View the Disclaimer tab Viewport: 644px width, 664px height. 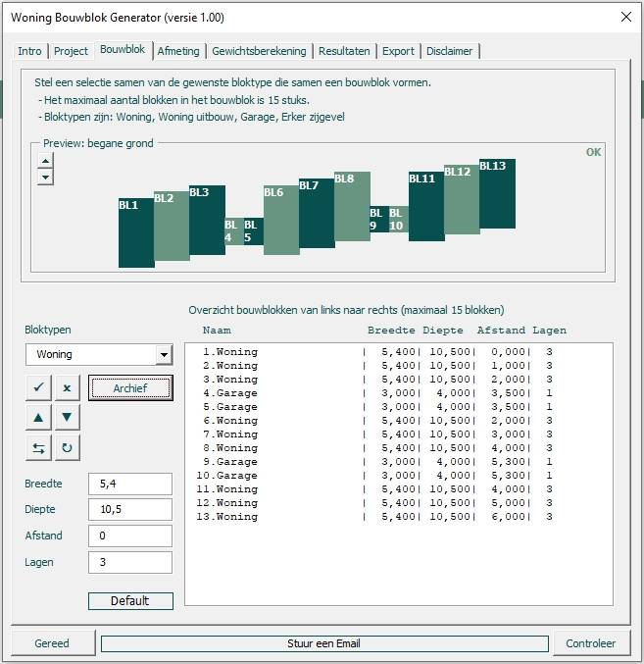(449, 51)
